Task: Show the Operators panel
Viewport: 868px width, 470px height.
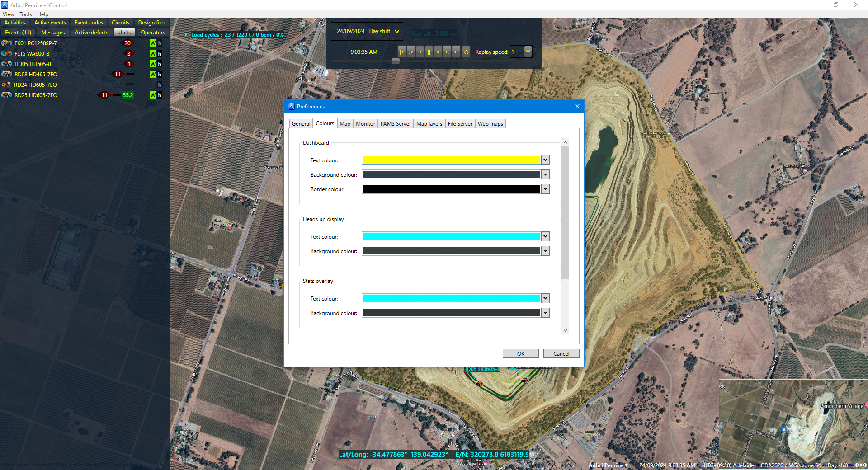Action: [x=153, y=33]
